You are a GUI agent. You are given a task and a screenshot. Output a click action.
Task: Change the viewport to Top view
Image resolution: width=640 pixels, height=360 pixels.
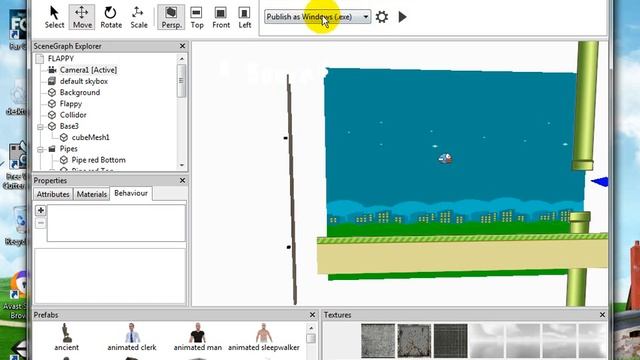click(197, 17)
